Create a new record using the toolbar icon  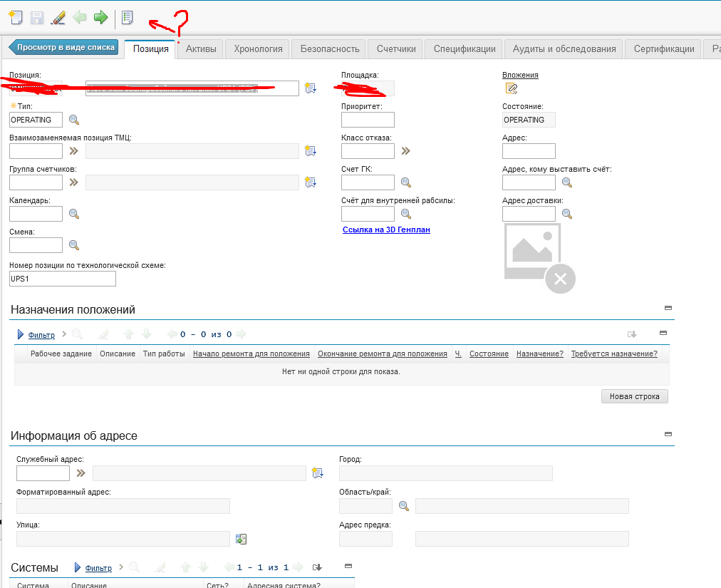pyautogui.click(x=15, y=17)
